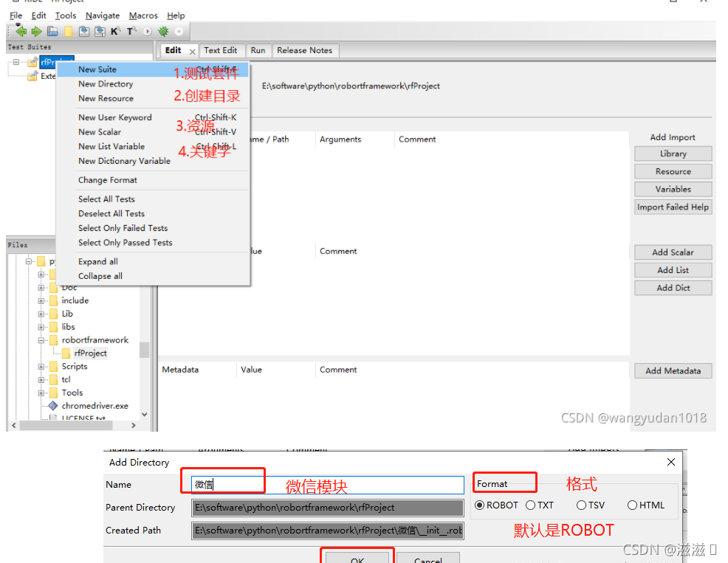This screenshot has width=728, height=563.
Task: Click the include folder icon
Action: [x=53, y=300]
